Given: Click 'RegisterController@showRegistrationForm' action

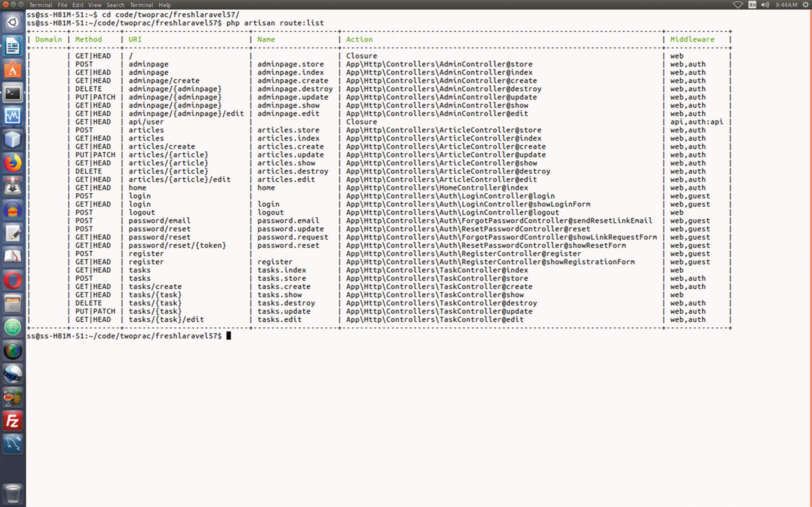Looking at the screenshot, I should pos(548,262).
